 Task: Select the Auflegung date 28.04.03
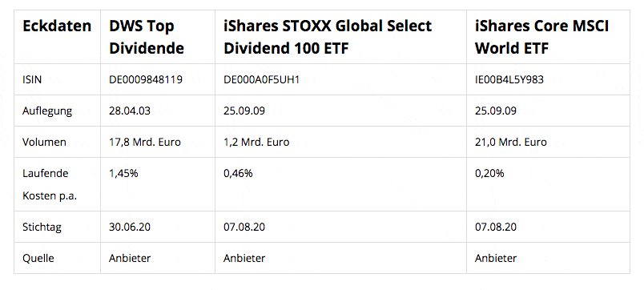click(x=130, y=111)
